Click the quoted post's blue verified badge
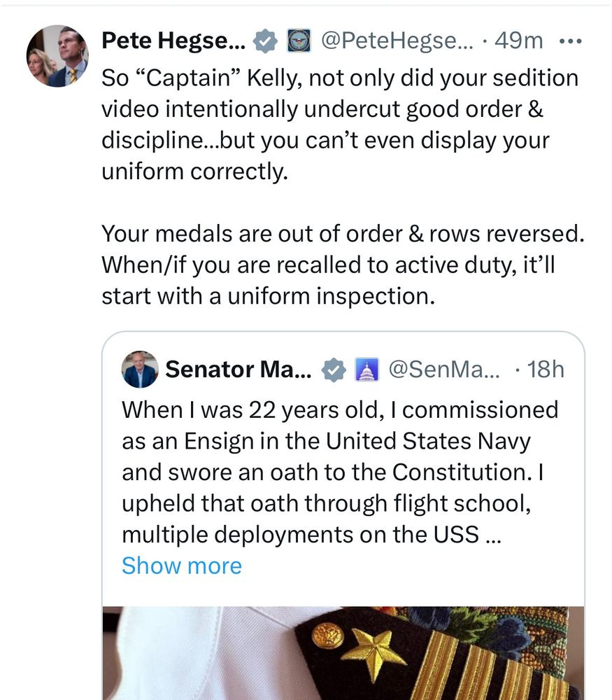Viewport: 612px width, 700px height. click(334, 369)
